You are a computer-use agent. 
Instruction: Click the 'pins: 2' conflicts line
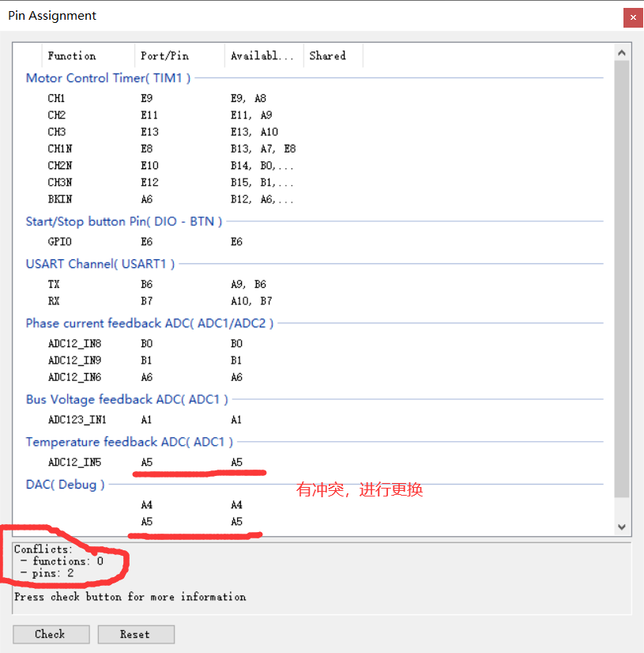point(47,573)
